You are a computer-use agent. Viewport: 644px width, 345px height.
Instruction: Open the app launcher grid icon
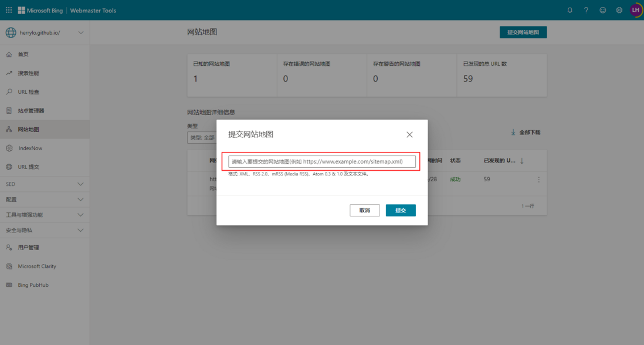click(x=9, y=10)
